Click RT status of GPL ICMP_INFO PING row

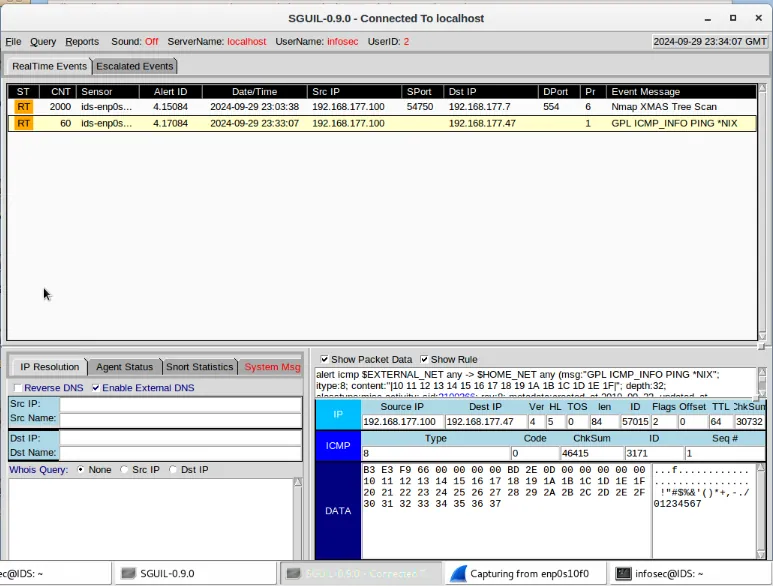coord(23,123)
